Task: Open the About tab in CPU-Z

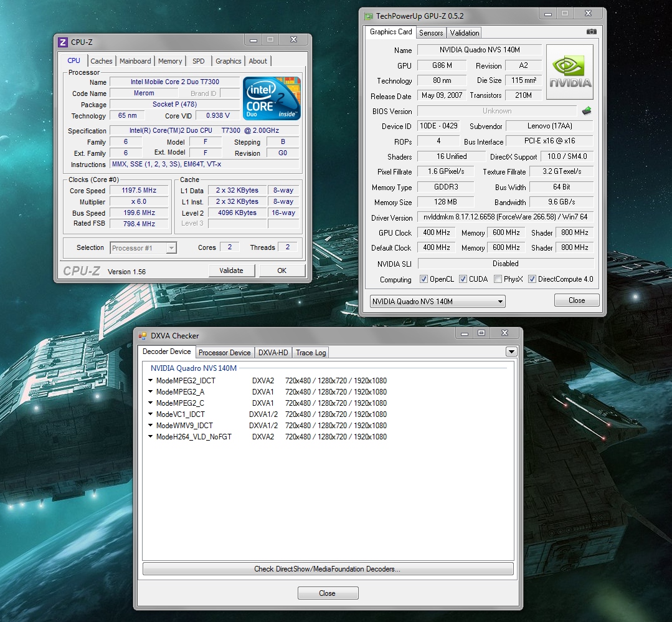Action: pos(258,61)
